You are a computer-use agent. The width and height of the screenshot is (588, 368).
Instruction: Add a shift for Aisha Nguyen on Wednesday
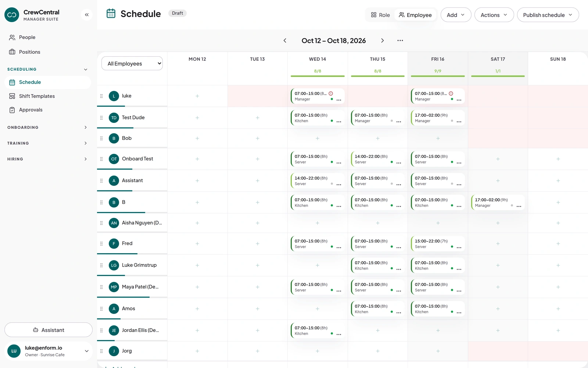tap(318, 223)
